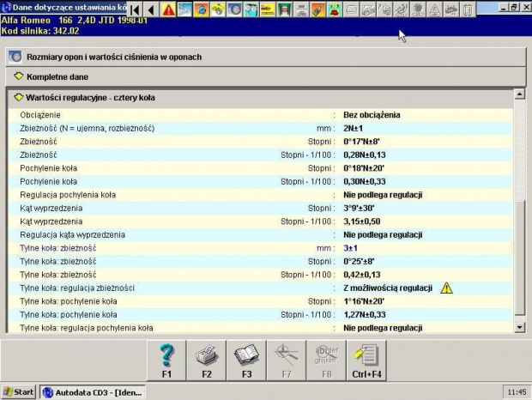Click the scroll down arrow of data list

click(519, 327)
